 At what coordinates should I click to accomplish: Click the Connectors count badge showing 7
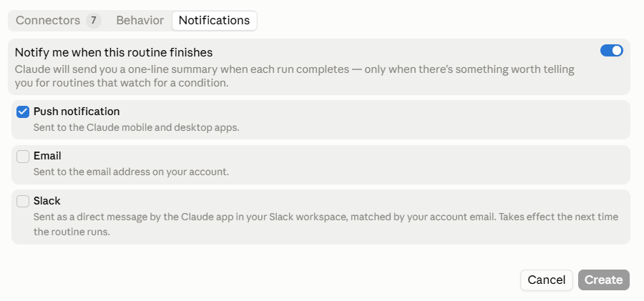pos(94,21)
